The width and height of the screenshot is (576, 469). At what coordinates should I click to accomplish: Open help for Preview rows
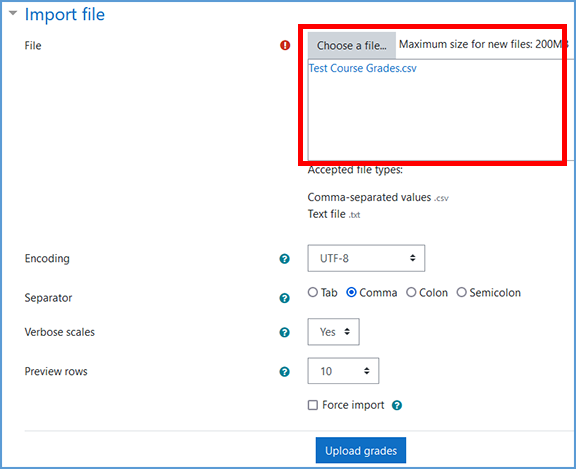tap(284, 372)
